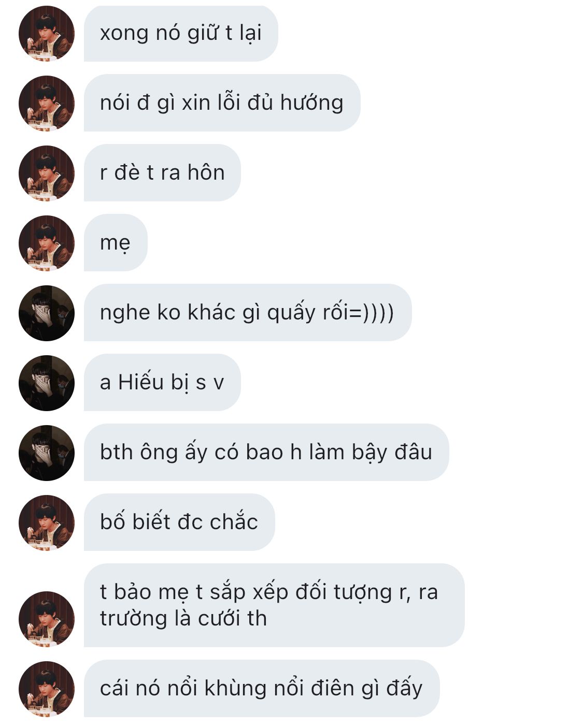
Task: Select message 'bth ông ấy có bao h làm bậy đâu'
Action: pyautogui.click(x=266, y=453)
